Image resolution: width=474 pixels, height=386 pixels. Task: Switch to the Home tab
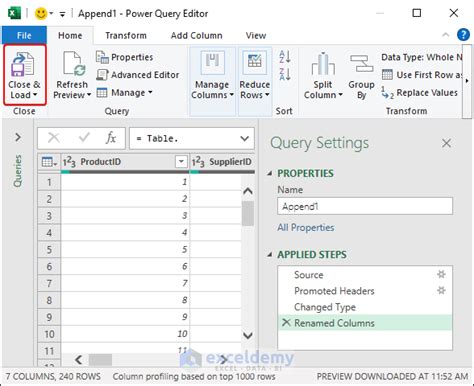coord(70,35)
